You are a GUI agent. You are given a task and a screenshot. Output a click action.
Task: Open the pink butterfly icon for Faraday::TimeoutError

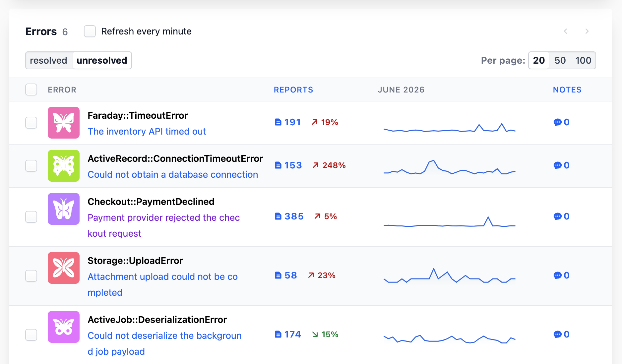coord(64,123)
